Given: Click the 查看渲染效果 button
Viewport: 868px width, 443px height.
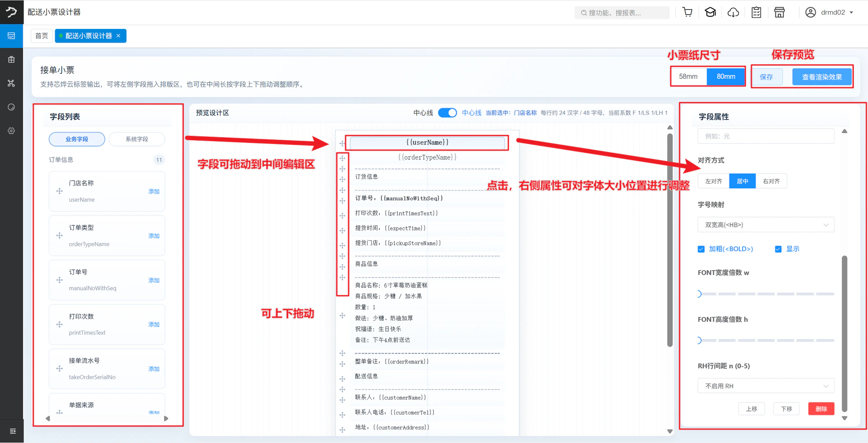Looking at the screenshot, I should [822, 77].
